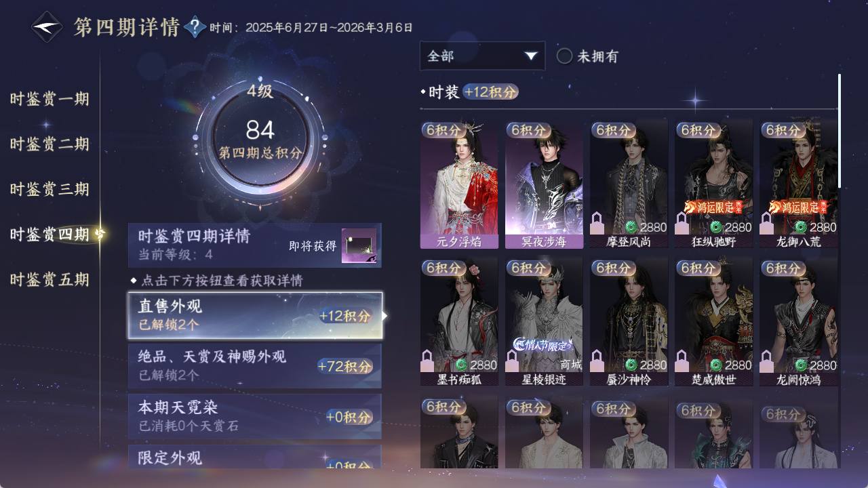Open the 时鉴赏四期详情 level panel
Image resolution: width=868 pixels, height=488 pixels.
pos(255,245)
